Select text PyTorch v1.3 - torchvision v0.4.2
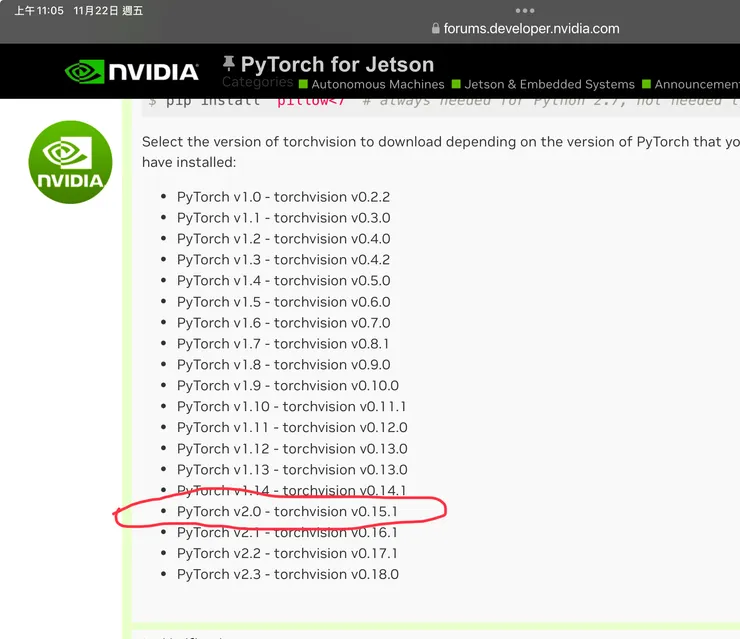 click(283, 260)
